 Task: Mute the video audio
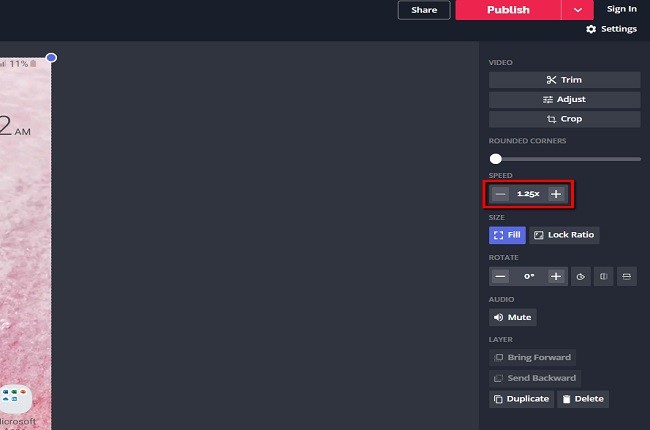[512, 317]
